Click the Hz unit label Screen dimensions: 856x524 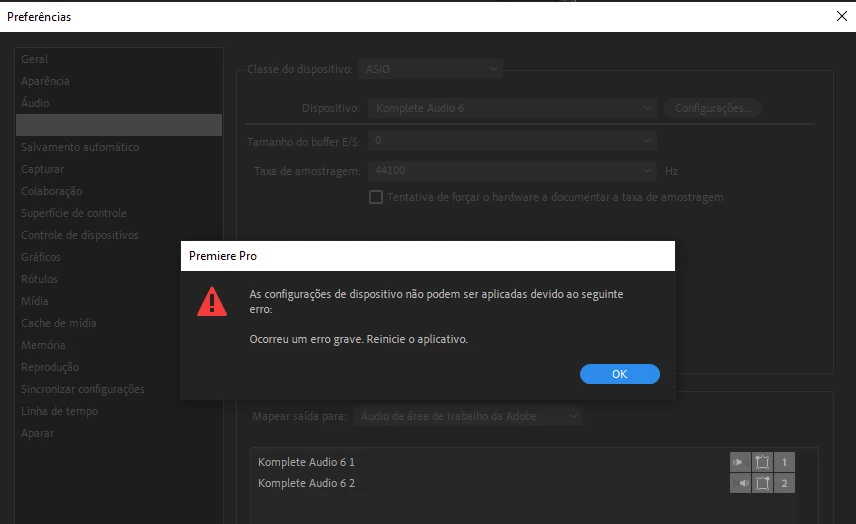(x=671, y=171)
